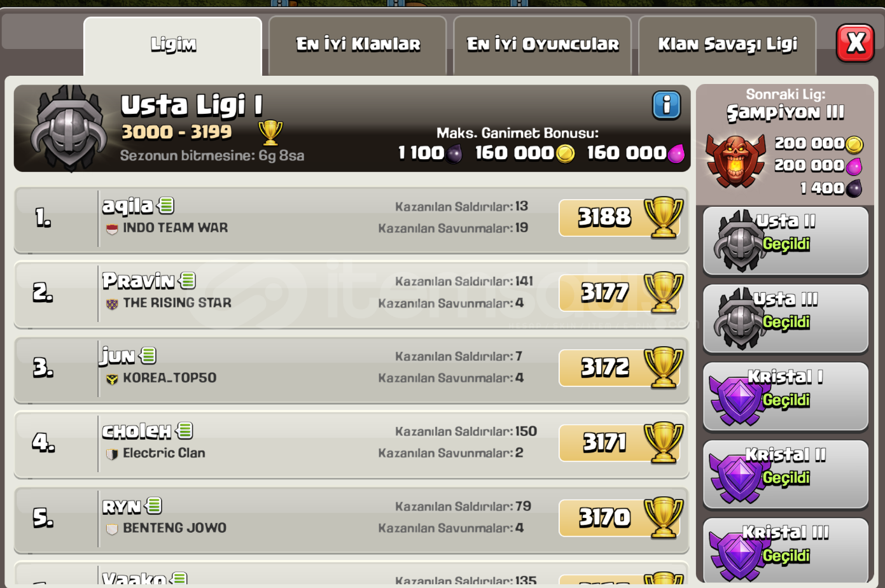Tap the green menu icon beside aqila

(x=166, y=206)
